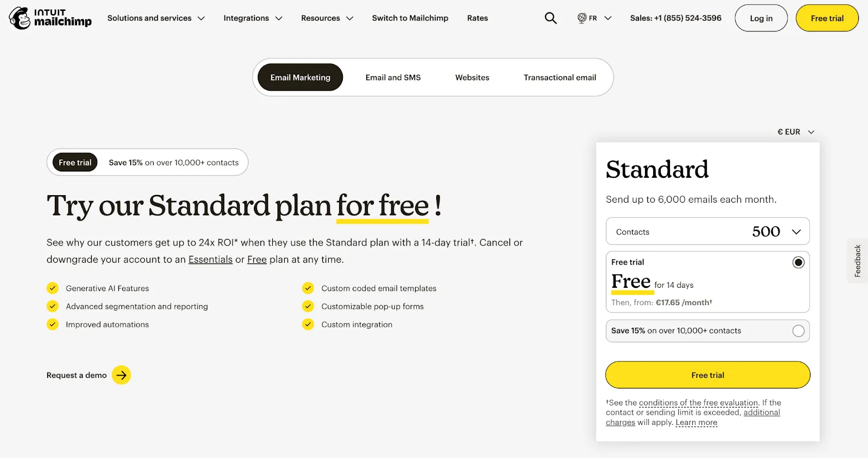Call the Sales phone number link
The image size is (868, 458).
[675, 18]
